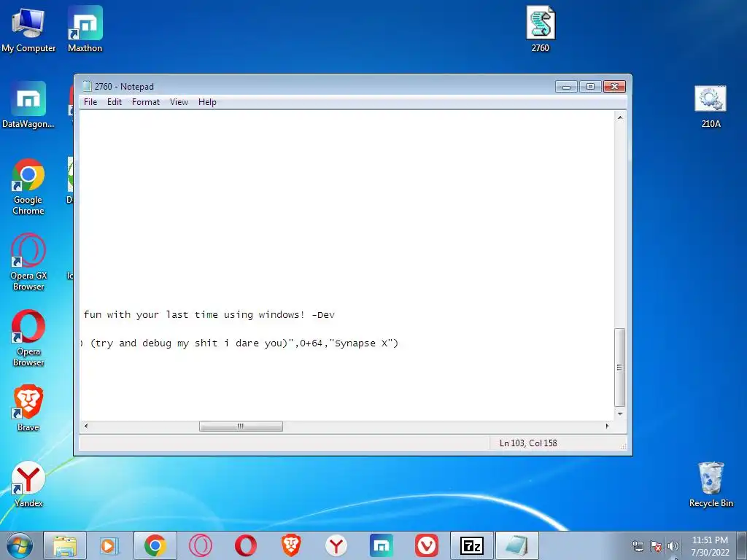Click the vertical scrollbar up arrow
This screenshot has height=560, width=747.
click(x=620, y=117)
